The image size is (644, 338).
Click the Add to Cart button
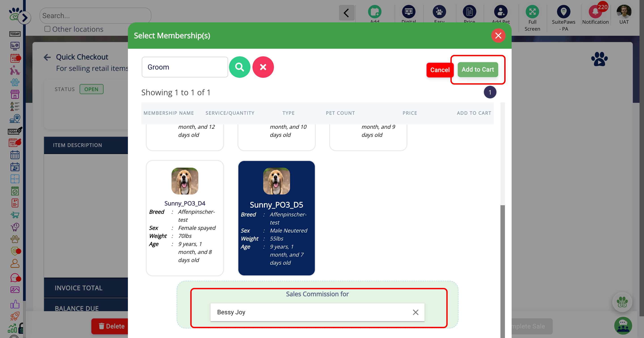coord(477,70)
